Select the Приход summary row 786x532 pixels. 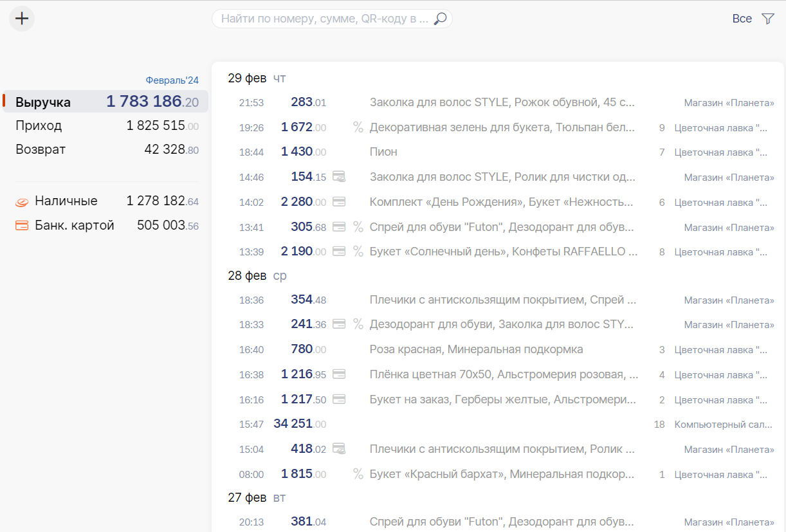click(106, 125)
